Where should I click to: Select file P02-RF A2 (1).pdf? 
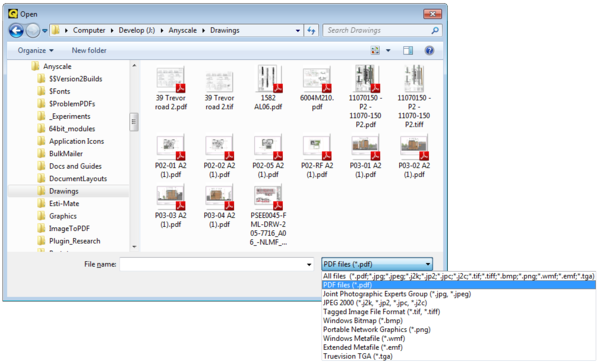317,156
